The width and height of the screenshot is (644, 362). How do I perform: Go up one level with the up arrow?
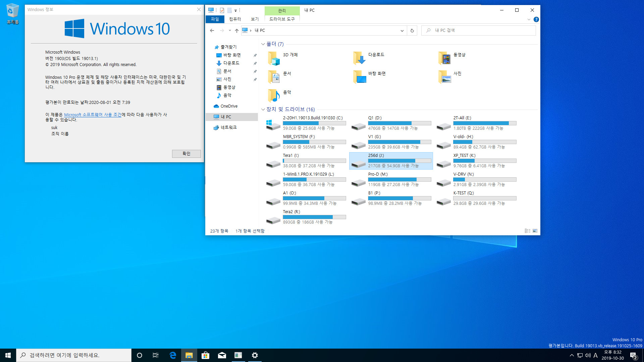[237, 31]
